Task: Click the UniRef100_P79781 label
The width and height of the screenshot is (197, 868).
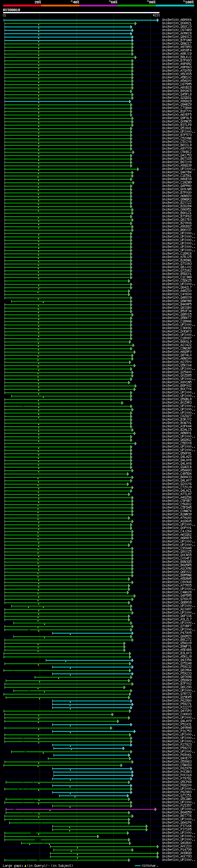Action: (177, 778)
